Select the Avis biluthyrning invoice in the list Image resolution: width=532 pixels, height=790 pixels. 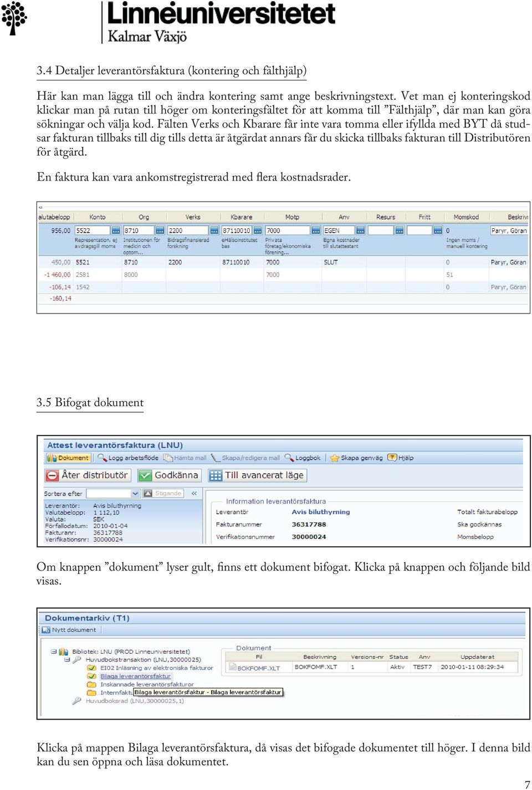pyautogui.click(x=122, y=522)
